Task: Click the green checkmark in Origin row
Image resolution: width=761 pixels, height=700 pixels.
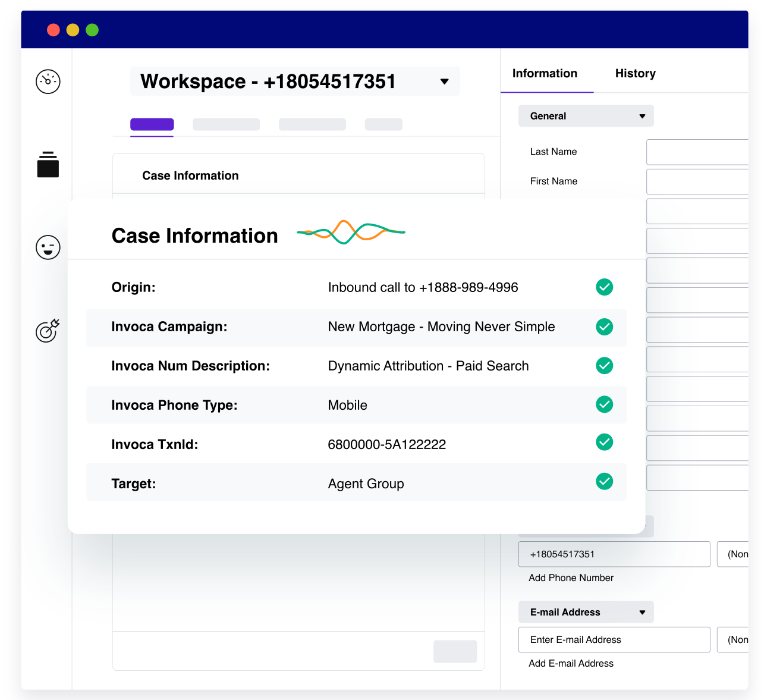Action: coord(605,287)
